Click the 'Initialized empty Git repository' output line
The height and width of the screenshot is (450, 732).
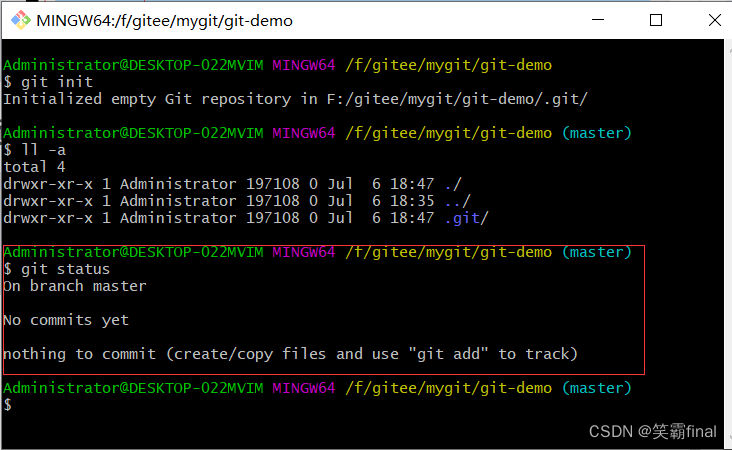295,99
